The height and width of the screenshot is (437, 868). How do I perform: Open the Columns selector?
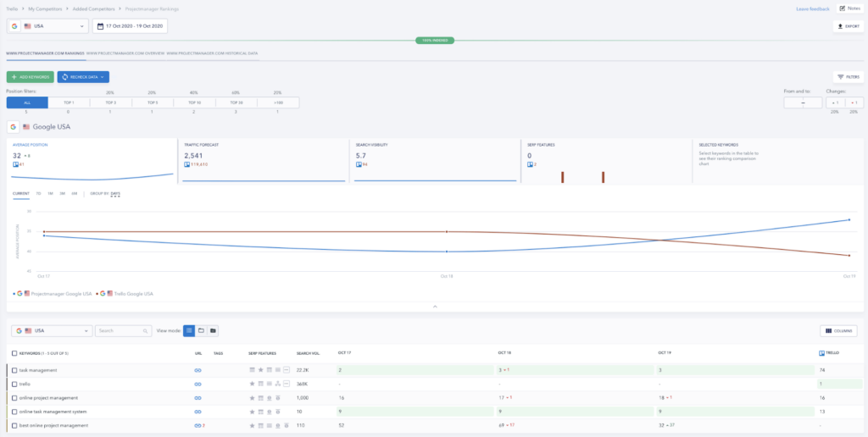(x=838, y=331)
